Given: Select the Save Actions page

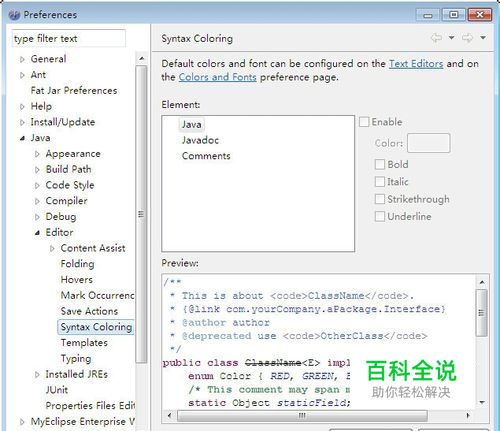Looking at the screenshot, I should pyautogui.click(x=89, y=311).
